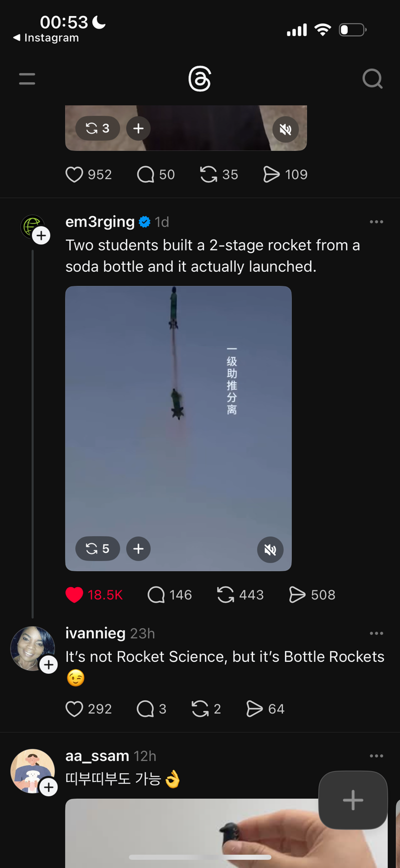
Task: Tap plus button beside rocket video repost pill
Action: click(x=138, y=549)
